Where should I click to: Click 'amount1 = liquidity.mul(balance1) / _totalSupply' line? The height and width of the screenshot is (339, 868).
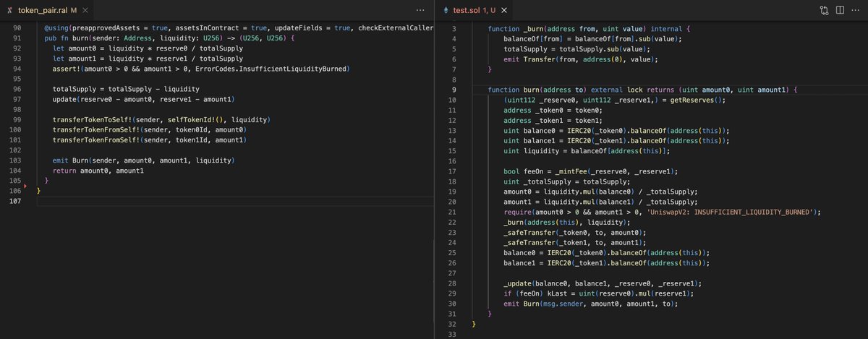[x=601, y=202]
